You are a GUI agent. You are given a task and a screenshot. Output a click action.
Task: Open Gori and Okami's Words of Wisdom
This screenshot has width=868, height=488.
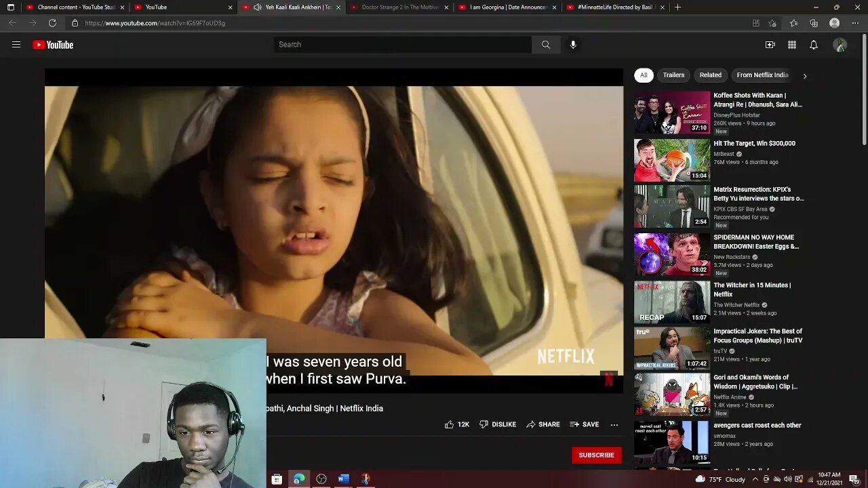tap(755, 382)
